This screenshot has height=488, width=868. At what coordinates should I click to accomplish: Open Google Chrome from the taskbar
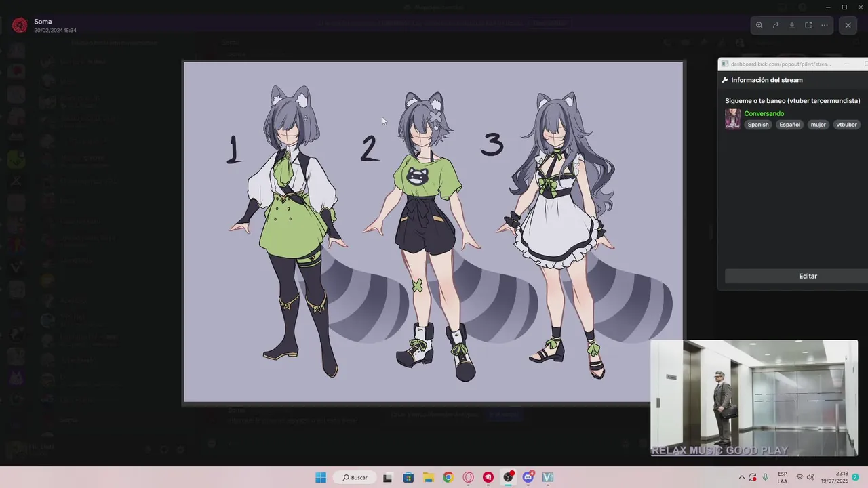tap(448, 477)
